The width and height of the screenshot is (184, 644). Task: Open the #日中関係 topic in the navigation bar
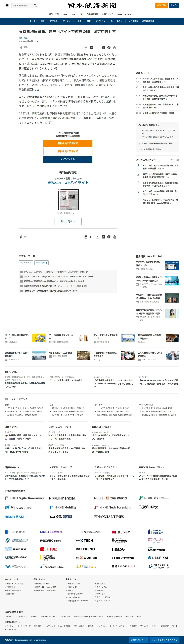134,21
